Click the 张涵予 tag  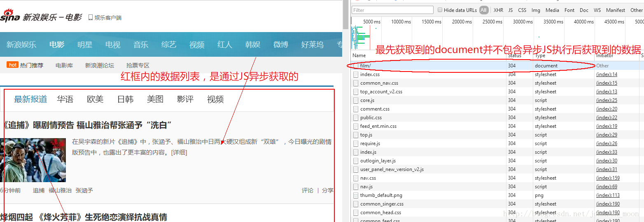tap(84, 190)
